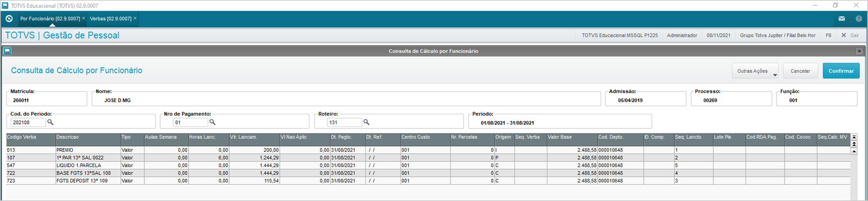Select the BASE FGTS 13ºSAL 108 row

pos(428,173)
